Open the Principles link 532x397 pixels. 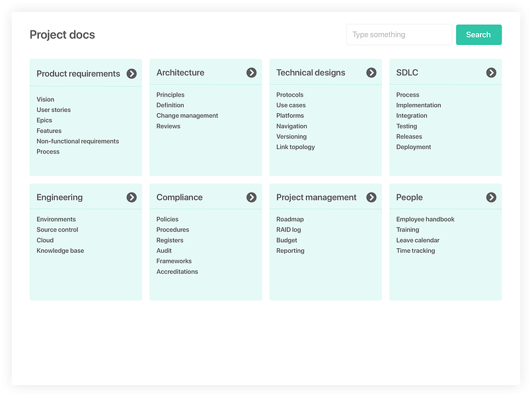(x=171, y=95)
